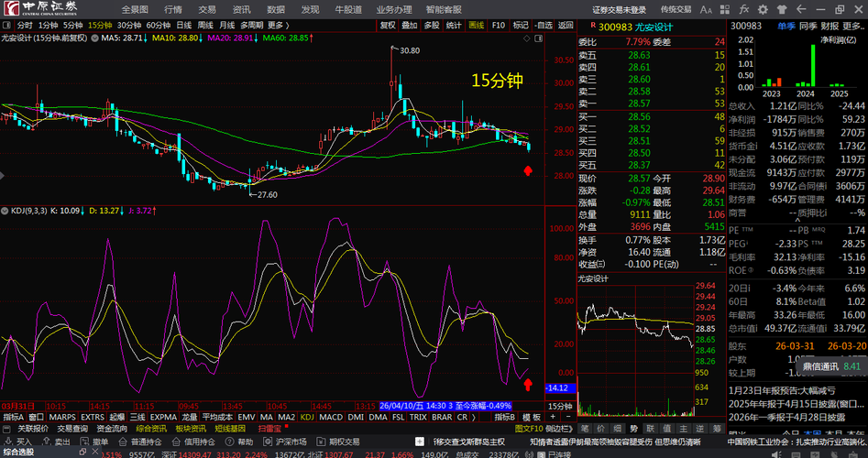Select the 15分钟 period
868x458 pixels.
click(x=100, y=25)
